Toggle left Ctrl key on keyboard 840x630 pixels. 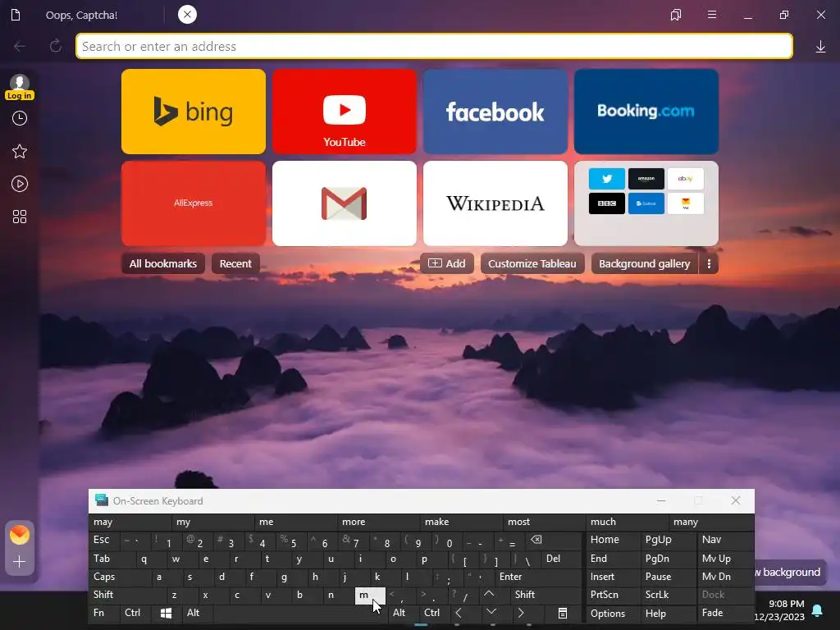click(x=135, y=613)
